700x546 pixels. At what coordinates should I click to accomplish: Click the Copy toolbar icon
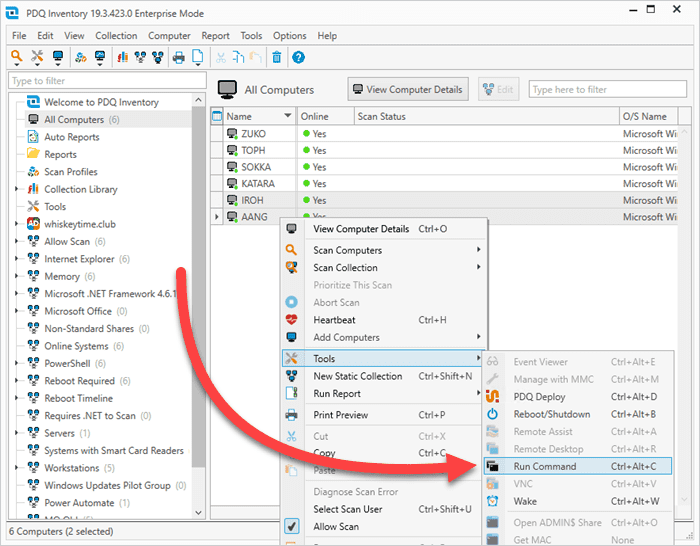(238, 57)
